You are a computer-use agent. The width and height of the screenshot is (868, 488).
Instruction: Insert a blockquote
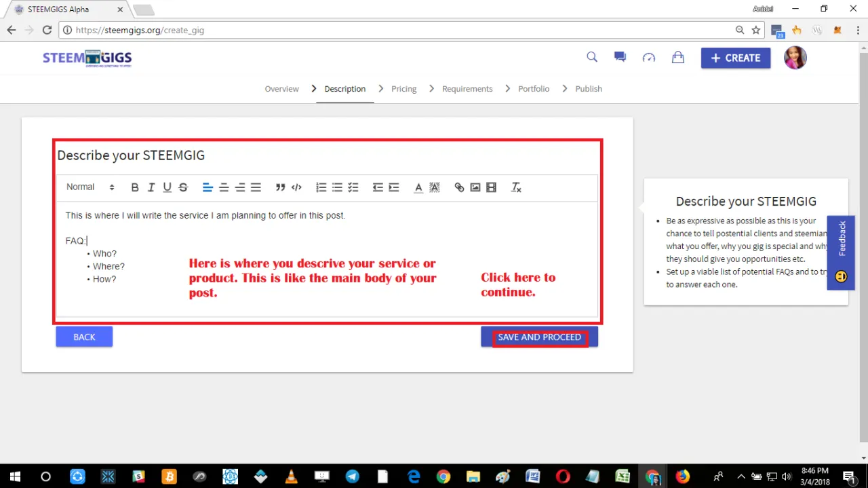[280, 187]
